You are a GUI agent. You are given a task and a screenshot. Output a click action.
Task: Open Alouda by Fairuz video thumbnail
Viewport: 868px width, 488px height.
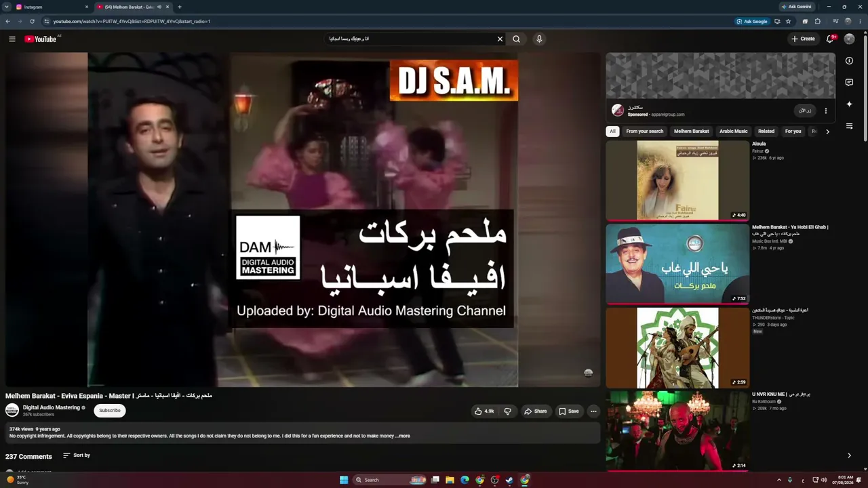677,180
